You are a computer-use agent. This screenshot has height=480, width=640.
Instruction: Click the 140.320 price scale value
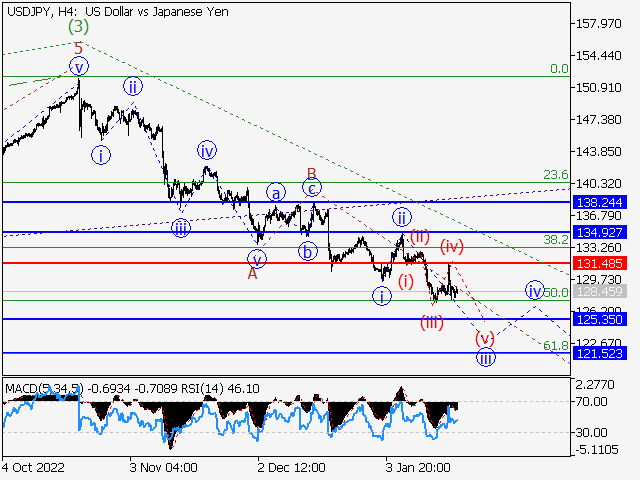[598, 184]
